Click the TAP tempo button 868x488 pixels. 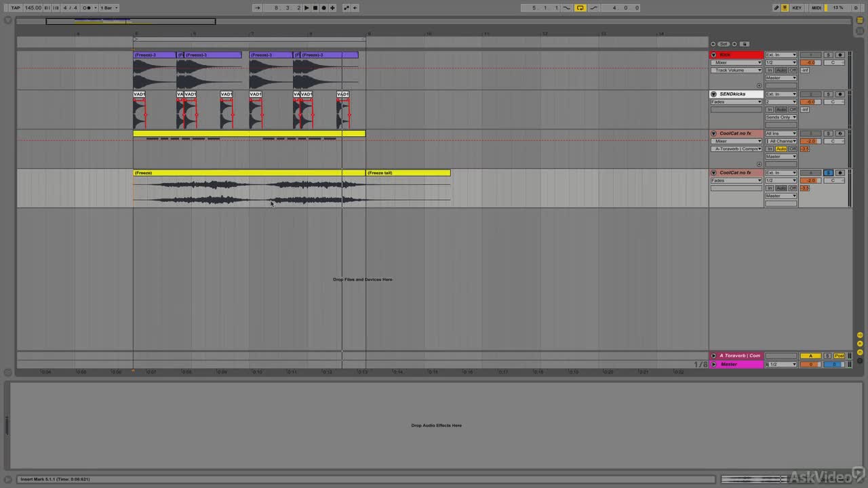[16, 7]
